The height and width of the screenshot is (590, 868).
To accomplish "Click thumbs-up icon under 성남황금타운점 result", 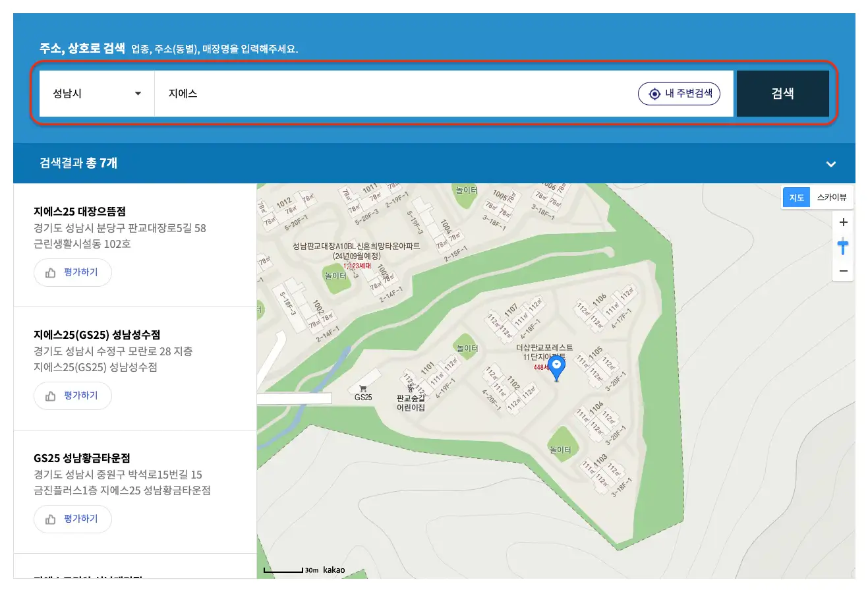I will click(x=50, y=519).
